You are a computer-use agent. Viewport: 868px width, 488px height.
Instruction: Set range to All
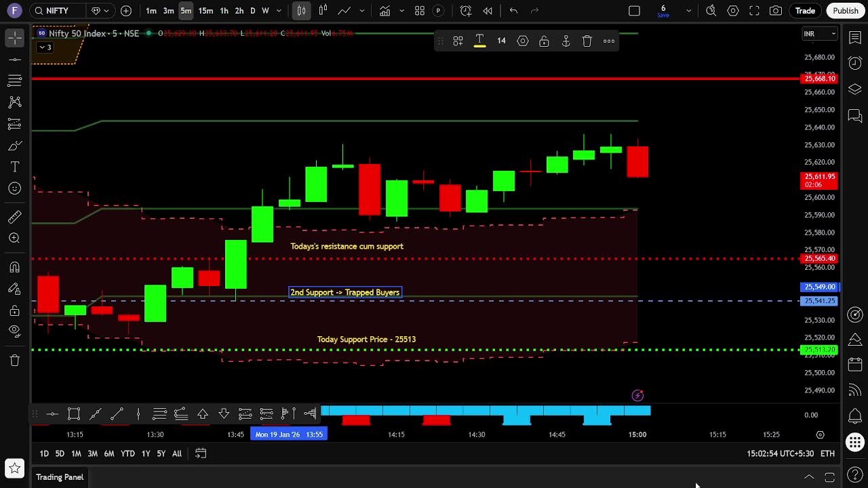pyautogui.click(x=177, y=453)
